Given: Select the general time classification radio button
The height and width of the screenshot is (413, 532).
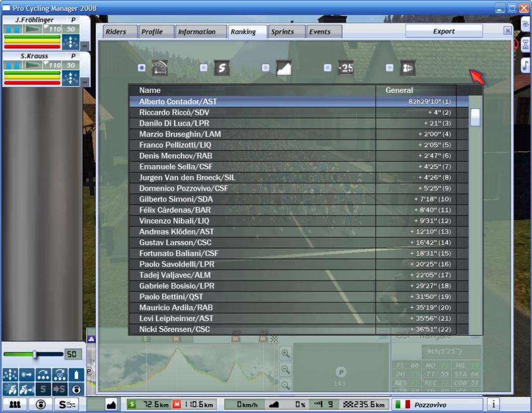Looking at the screenshot, I should click(142, 68).
